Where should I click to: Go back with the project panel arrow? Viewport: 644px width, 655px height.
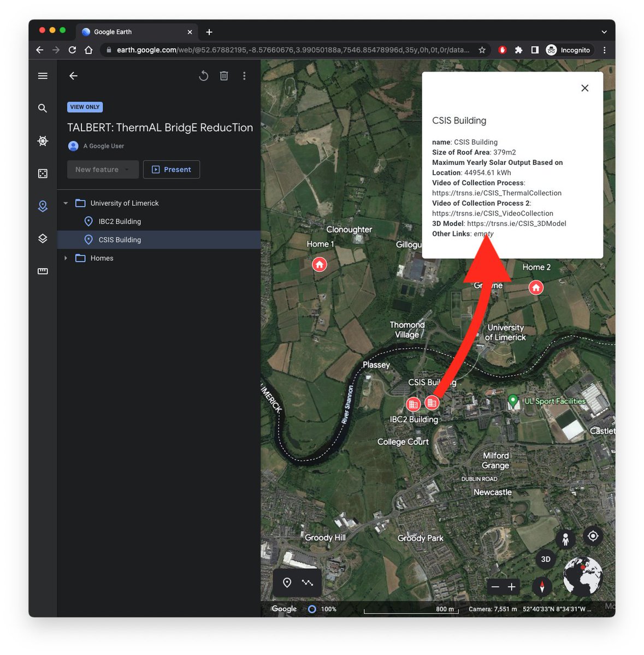[x=73, y=76]
